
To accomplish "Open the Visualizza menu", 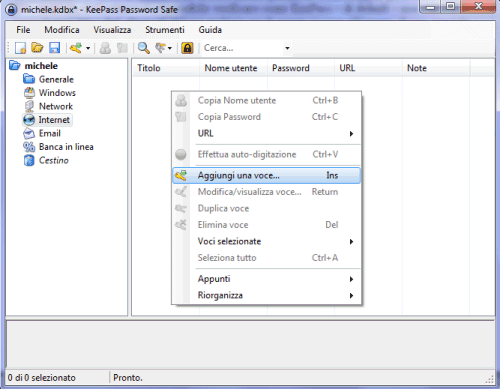I will pyautogui.click(x=112, y=30).
